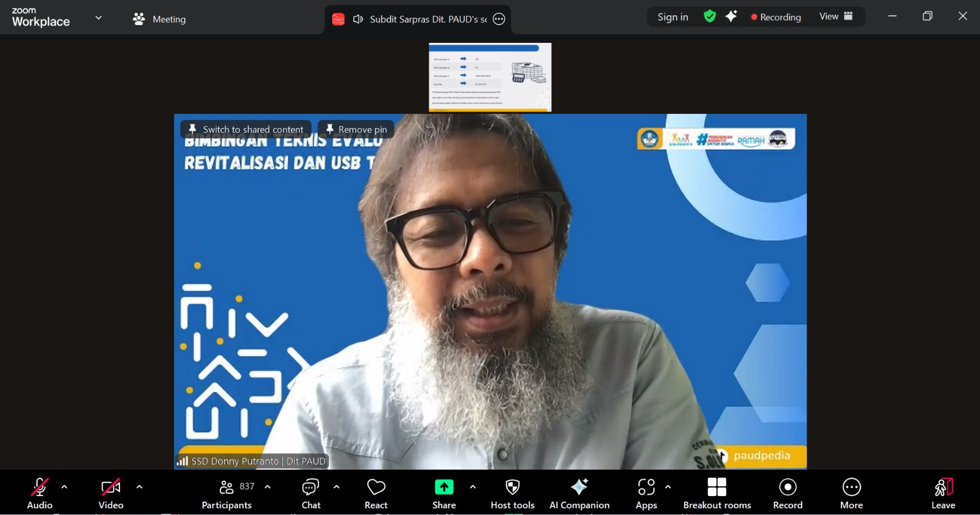Click the red Recording indicator
980x515 pixels.
776,17
